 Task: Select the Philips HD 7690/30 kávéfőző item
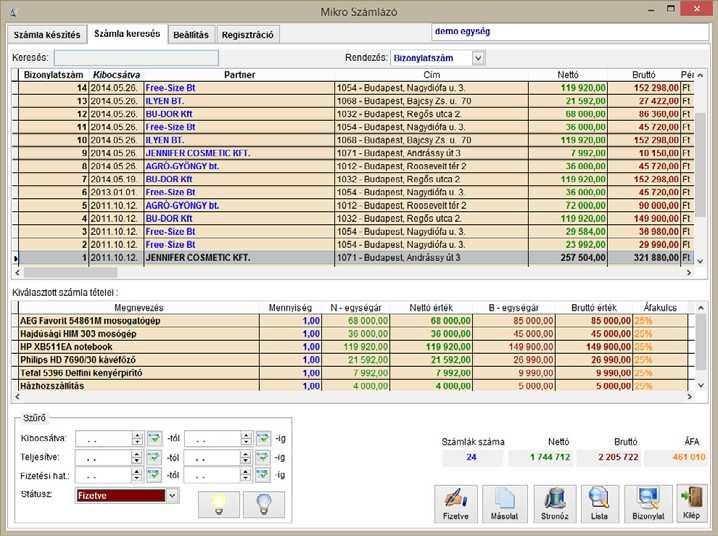click(354, 360)
